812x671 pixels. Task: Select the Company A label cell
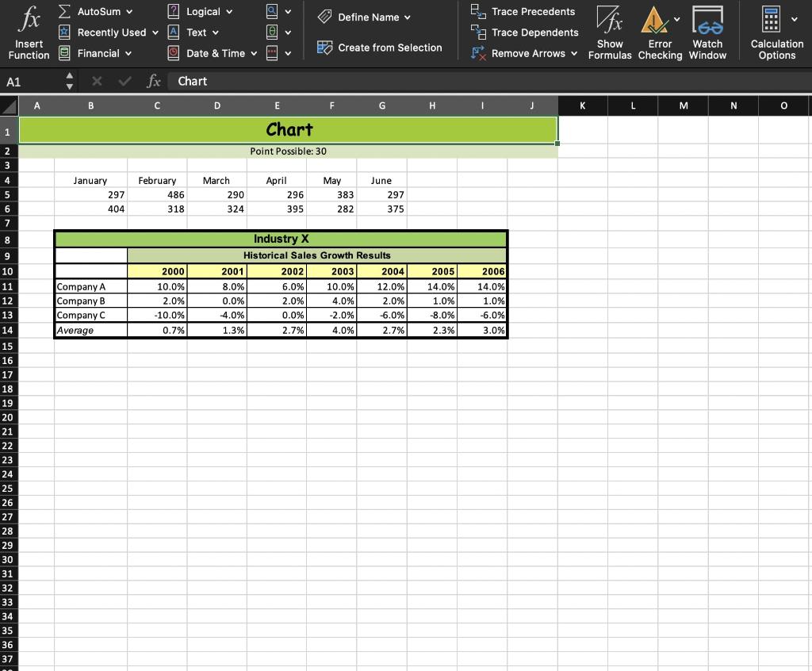(90, 286)
